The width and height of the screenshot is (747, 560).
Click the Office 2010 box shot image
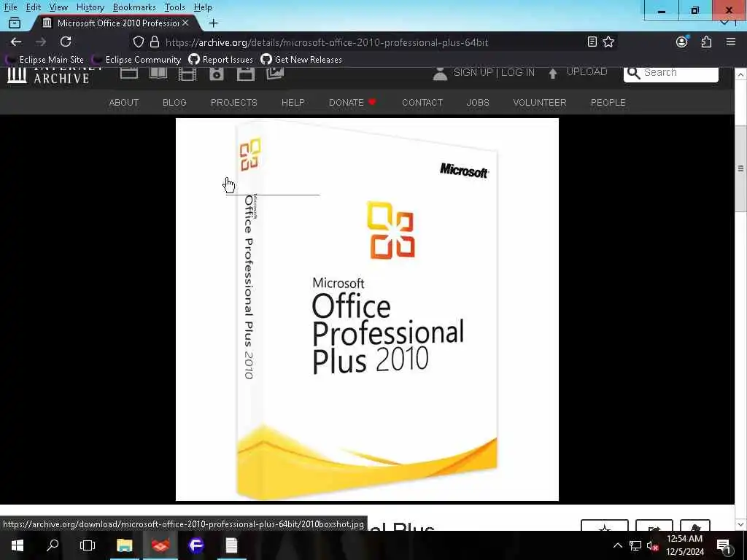367,309
